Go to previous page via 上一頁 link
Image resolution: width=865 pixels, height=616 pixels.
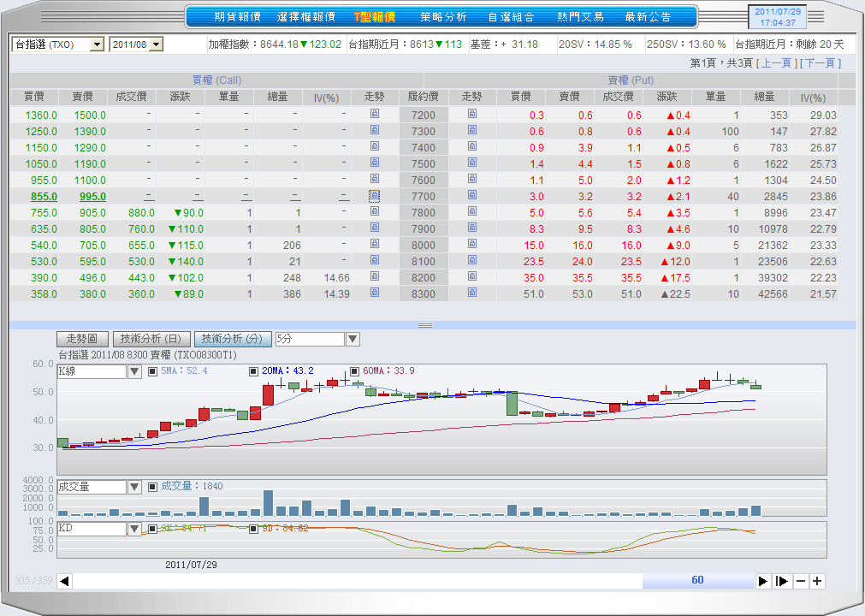point(776,63)
